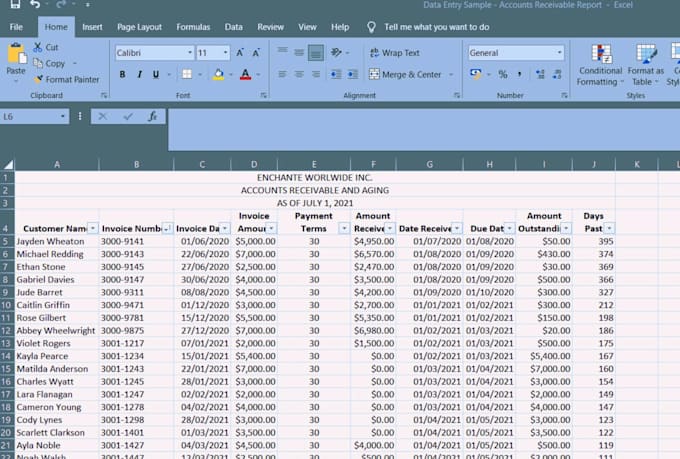Toggle Bottom Align in Alignment group
Image resolution: width=680 pixels, height=459 pixels.
click(316, 52)
